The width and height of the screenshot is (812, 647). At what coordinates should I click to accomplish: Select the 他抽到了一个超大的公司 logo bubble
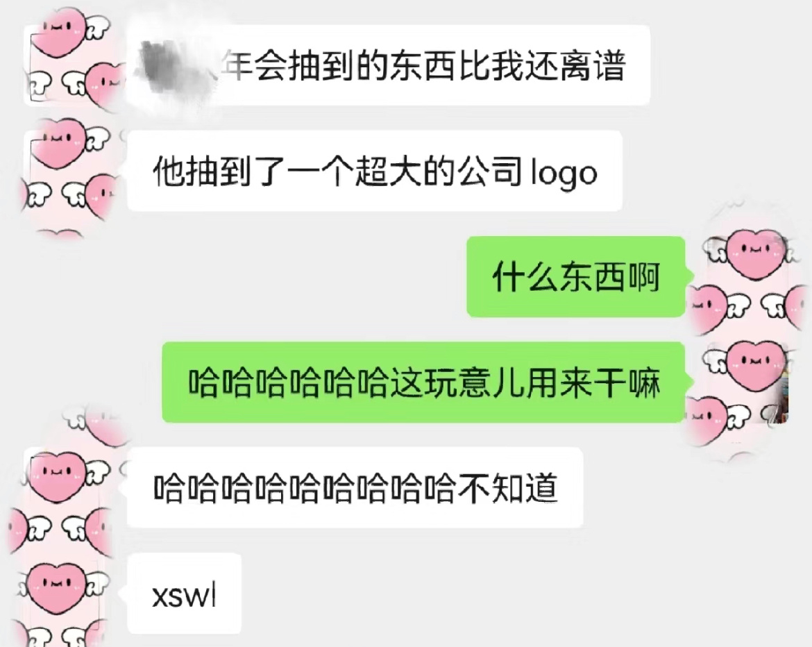374,171
